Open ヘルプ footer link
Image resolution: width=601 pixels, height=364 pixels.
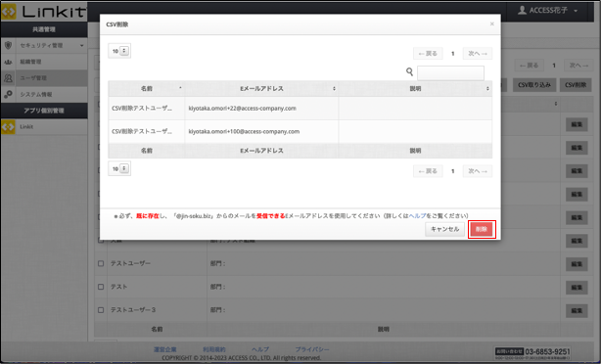[260, 349]
